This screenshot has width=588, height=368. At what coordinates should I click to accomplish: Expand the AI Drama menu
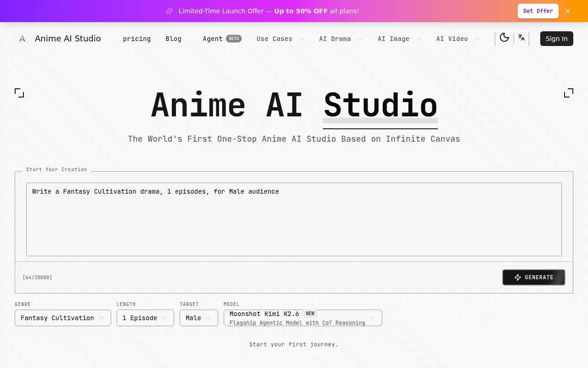(x=340, y=39)
